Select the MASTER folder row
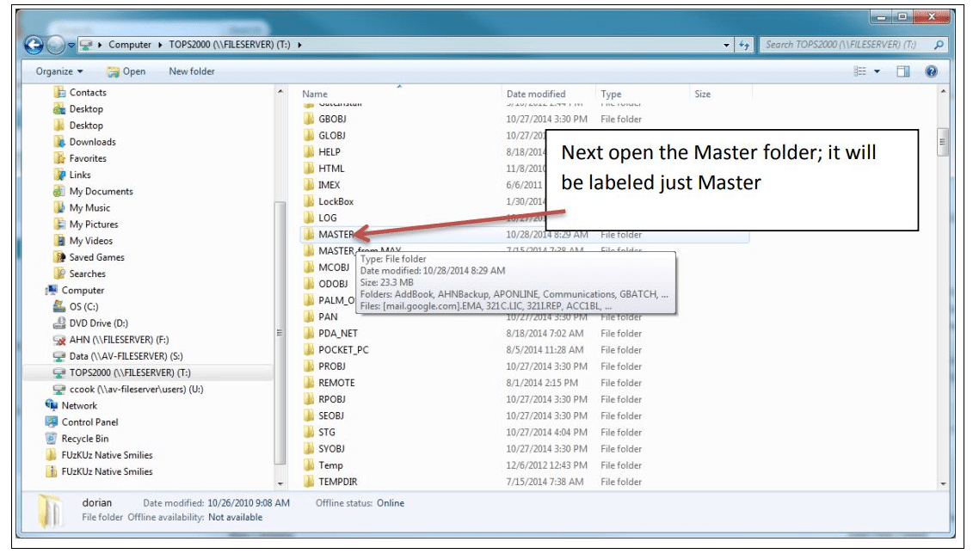 tap(525, 235)
